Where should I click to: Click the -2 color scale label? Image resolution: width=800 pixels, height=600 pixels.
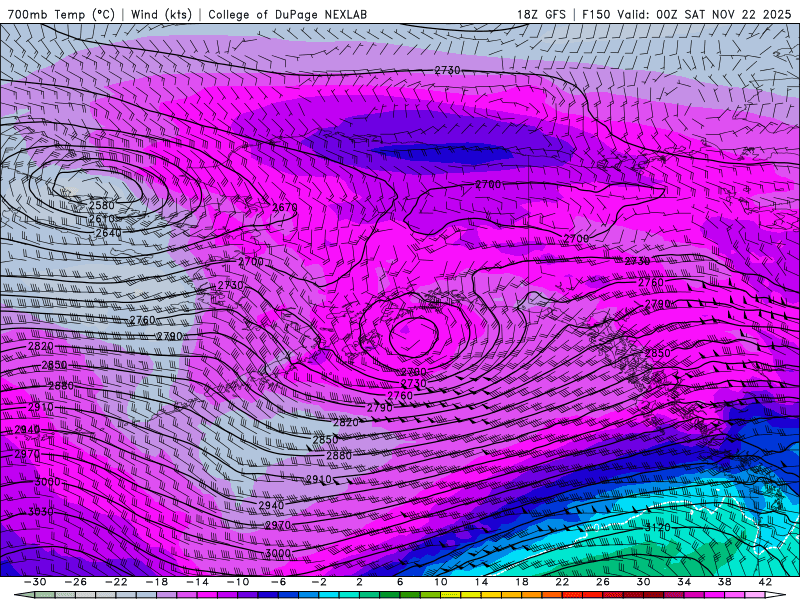coord(319,582)
